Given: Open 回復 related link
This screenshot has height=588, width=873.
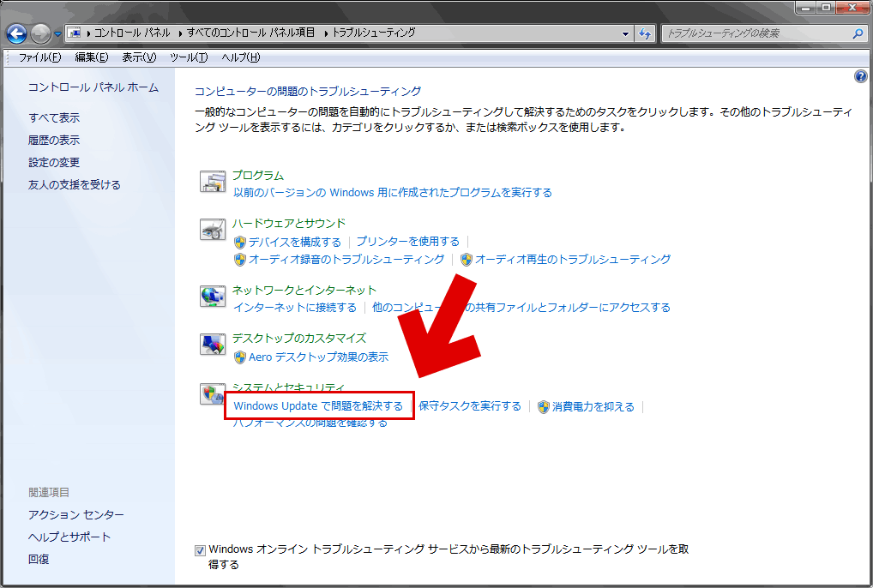Looking at the screenshot, I should (39, 559).
